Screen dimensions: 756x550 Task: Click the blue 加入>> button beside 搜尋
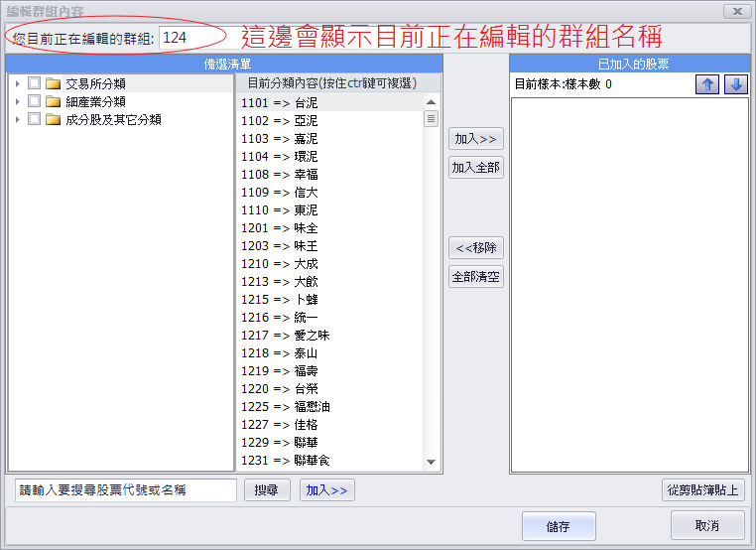pos(326,490)
